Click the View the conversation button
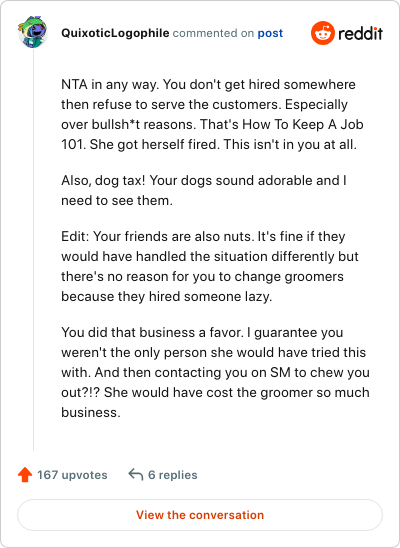This screenshot has height=548, width=400. coord(200,515)
